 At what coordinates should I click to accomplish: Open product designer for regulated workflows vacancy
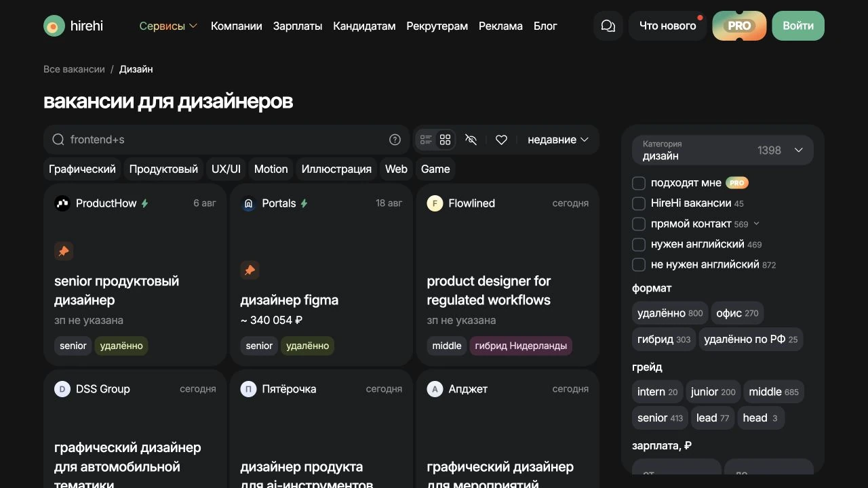point(489,290)
